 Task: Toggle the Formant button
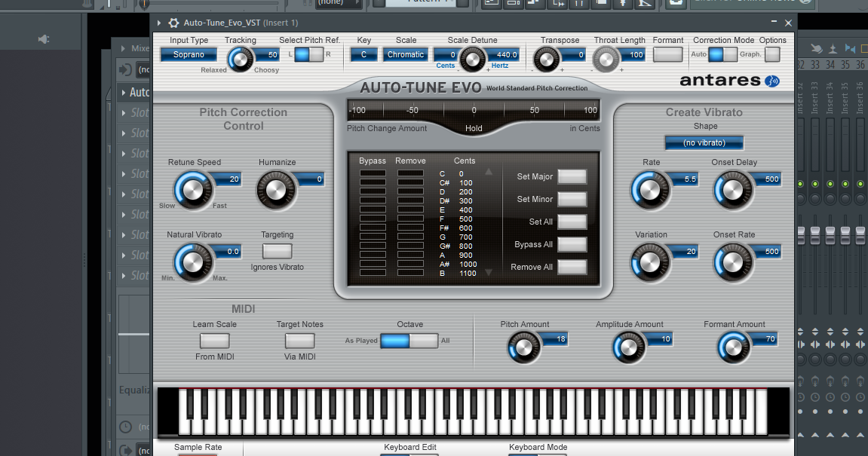point(667,54)
